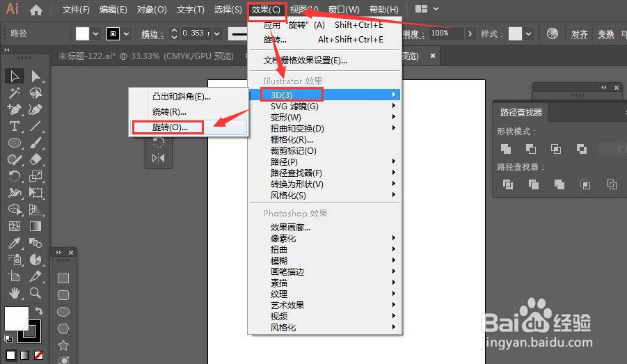Open the 文件(F) menu
The image size is (627, 364).
point(76,10)
